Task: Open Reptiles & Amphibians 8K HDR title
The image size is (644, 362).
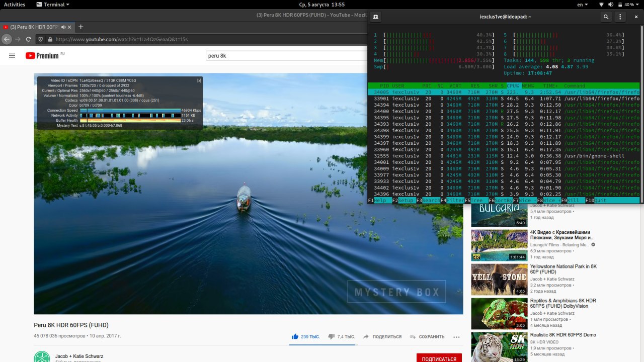Action: (x=563, y=304)
